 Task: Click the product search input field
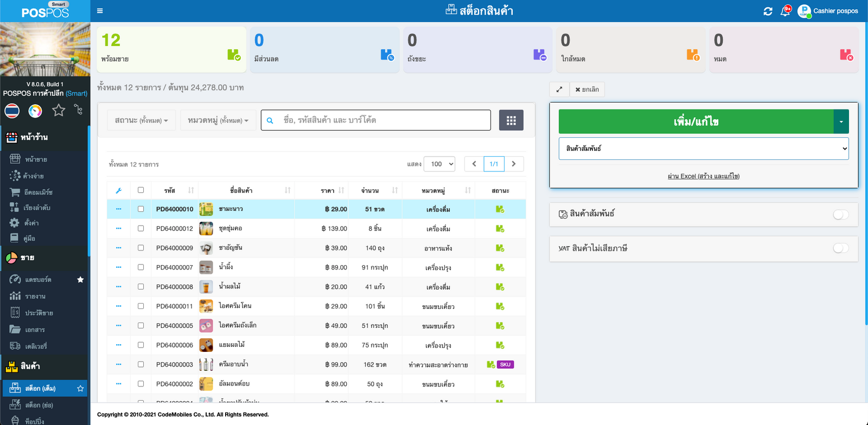[382, 120]
